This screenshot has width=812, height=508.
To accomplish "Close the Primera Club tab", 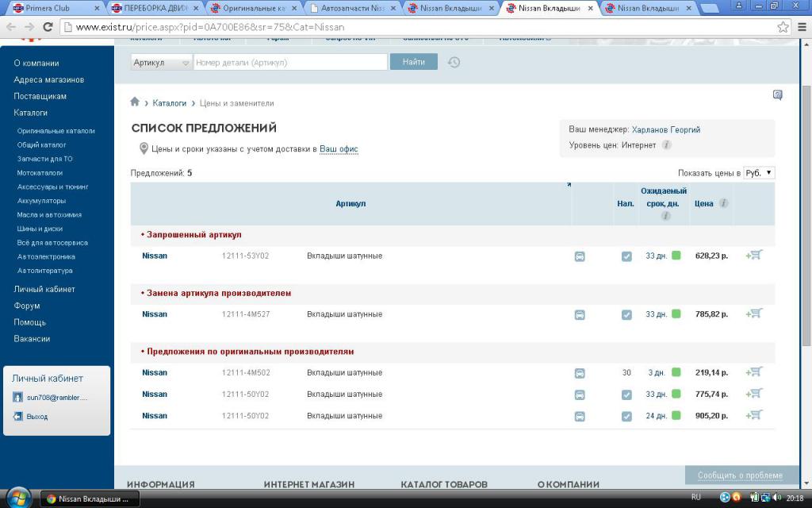I will 96,8.
